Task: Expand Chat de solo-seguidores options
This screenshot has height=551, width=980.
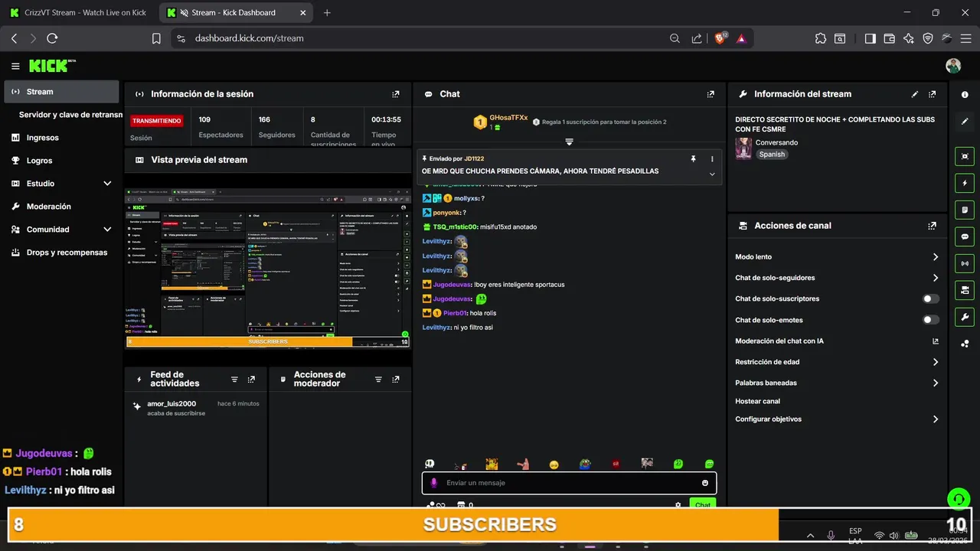Action: pos(935,278)
